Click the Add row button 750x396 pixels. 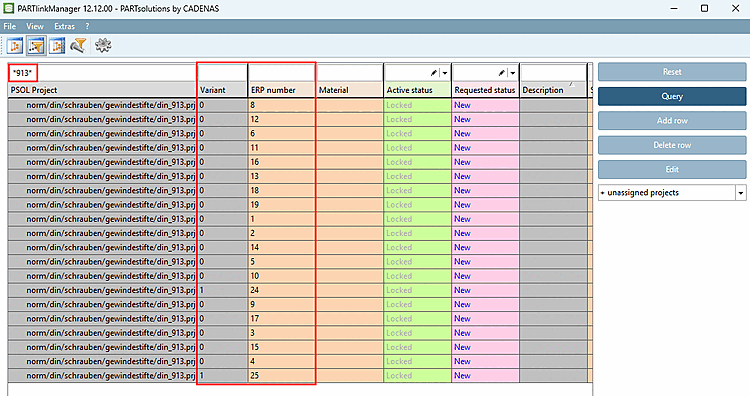point(672,121)
